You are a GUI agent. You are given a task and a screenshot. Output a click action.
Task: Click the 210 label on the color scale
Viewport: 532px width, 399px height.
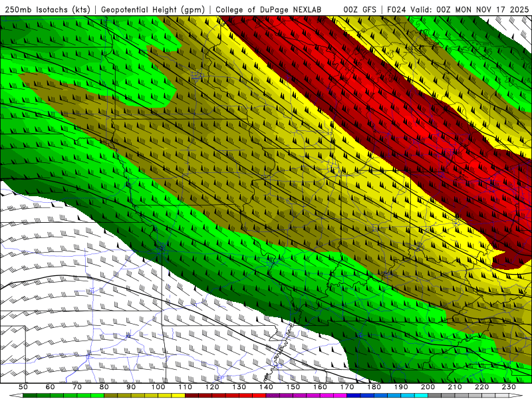point(455,387)
